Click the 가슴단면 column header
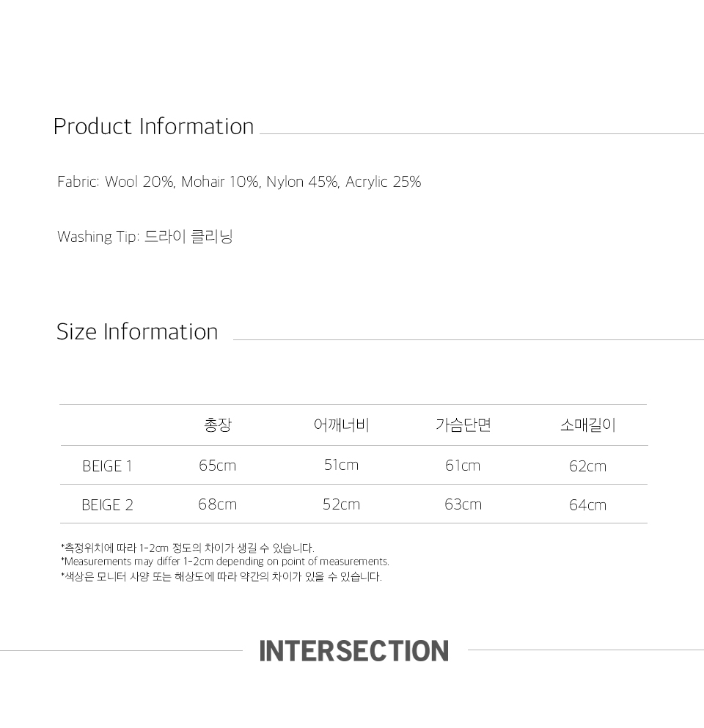The image size is (704, 728). (463, 425)
